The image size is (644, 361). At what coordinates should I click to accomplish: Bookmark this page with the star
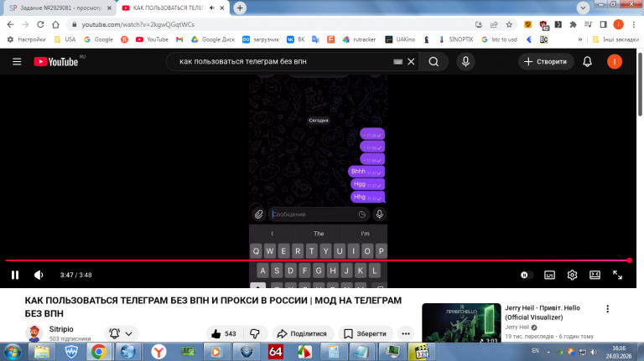coord(509,24)
